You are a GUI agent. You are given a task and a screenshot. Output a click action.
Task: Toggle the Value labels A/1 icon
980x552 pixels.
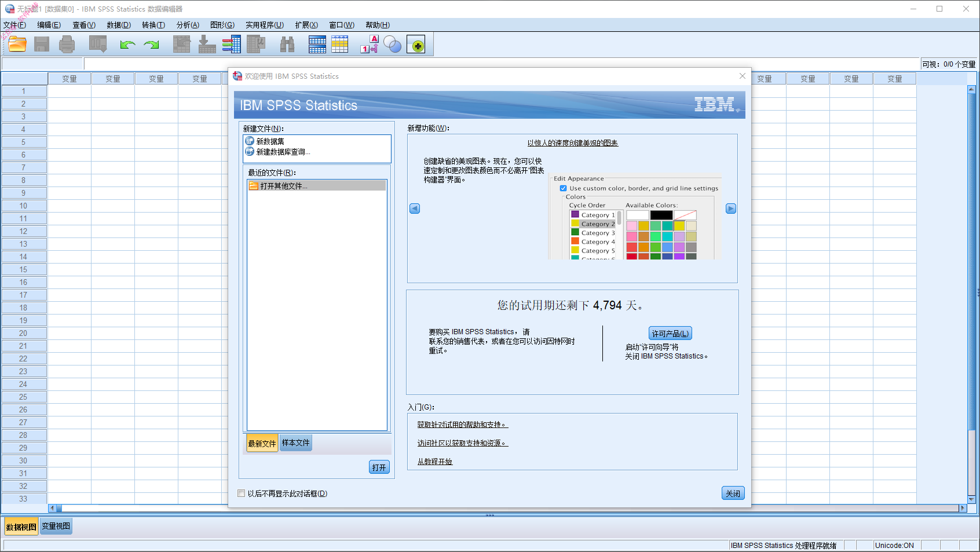click(370, 45)
